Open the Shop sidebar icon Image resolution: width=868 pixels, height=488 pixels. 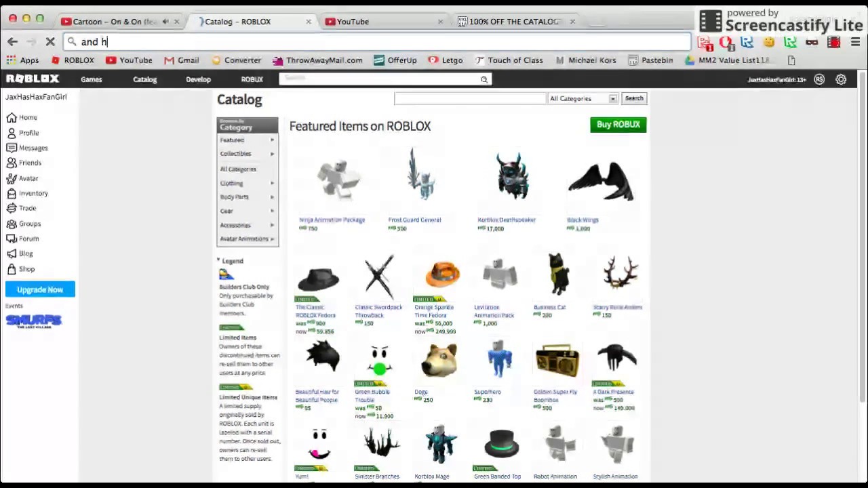tap(12, 269)
